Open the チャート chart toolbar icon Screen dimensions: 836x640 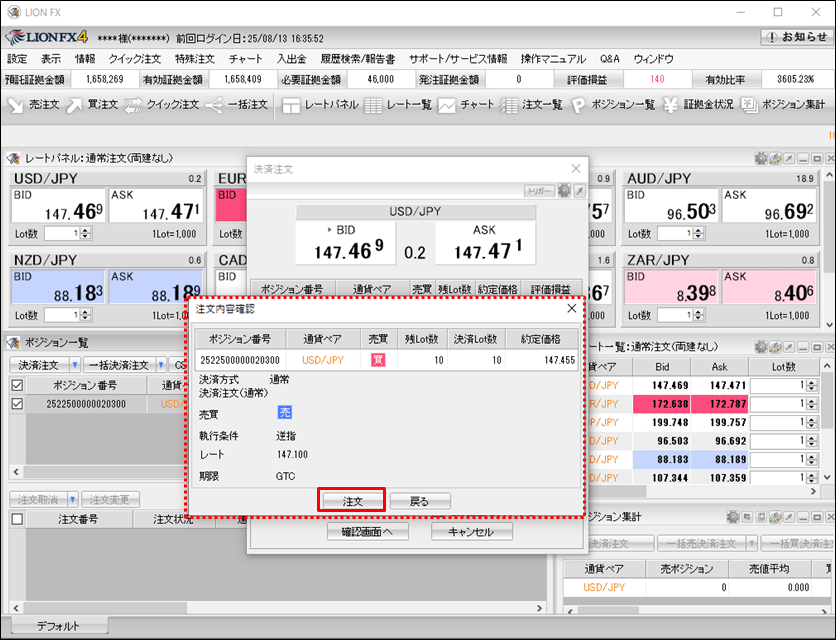pyautogui.click(x=466, y=104)
